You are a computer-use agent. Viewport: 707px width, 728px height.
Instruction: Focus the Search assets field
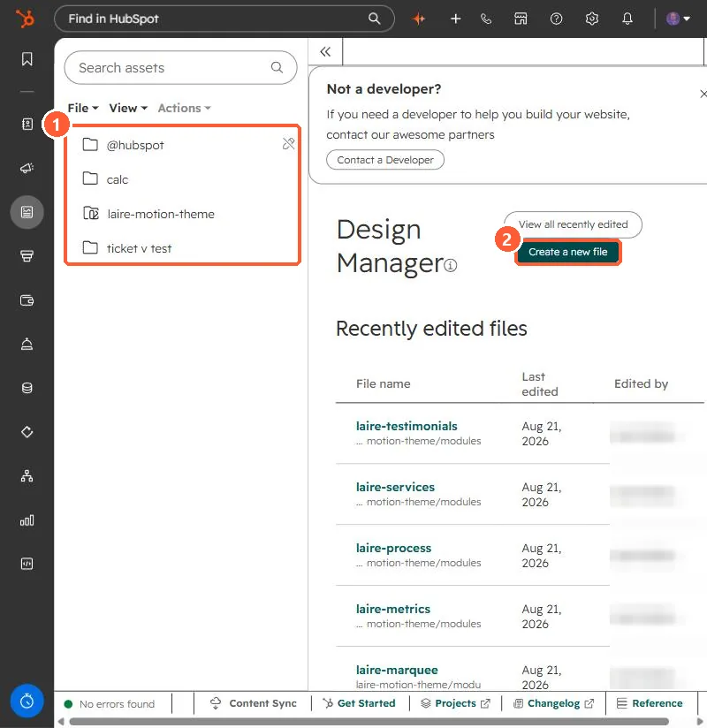(x=180, y=68)
